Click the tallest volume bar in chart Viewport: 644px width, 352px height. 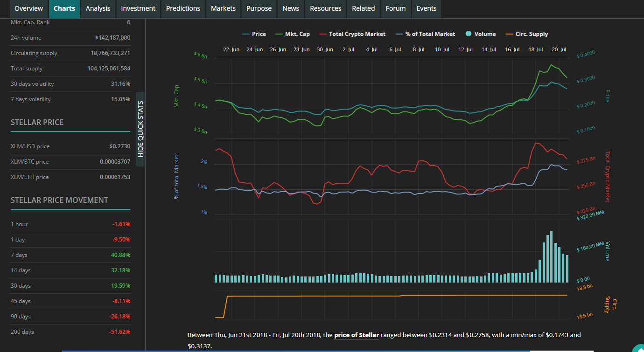coord(551,256)
